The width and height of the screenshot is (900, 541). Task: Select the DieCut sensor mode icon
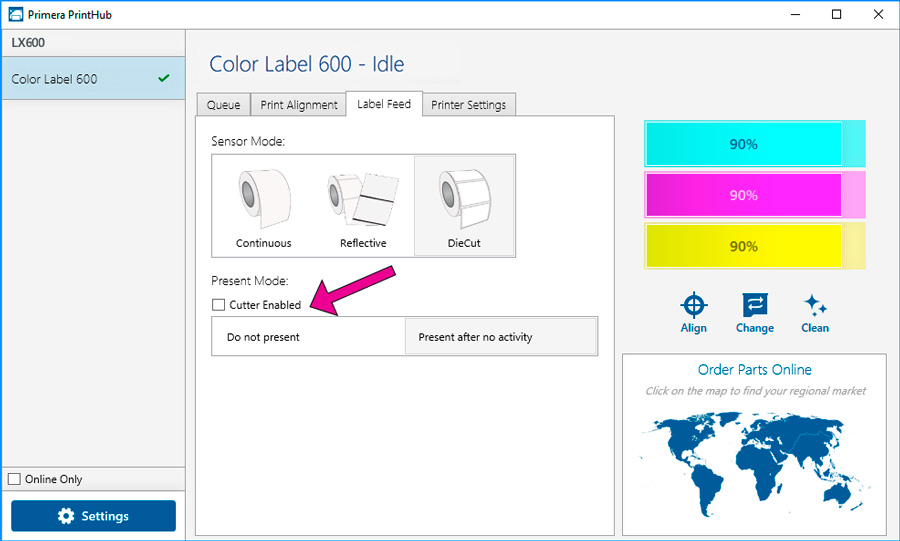464,199
